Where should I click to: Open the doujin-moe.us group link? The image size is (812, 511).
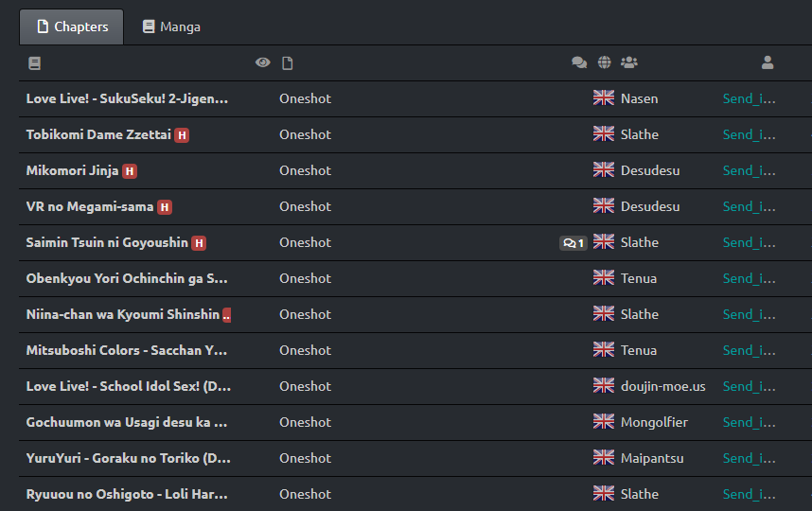[x=662, y=386]
